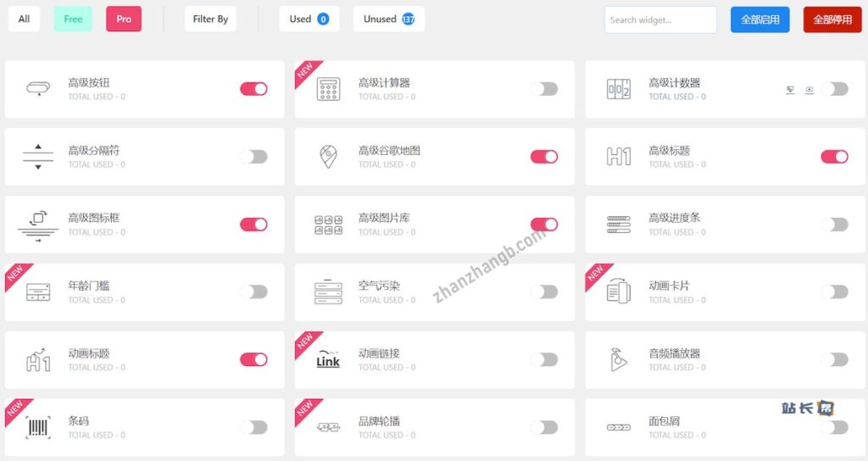Disable the 高级谷歌地图 widget toggle
The image size is (868, 461).
pos(544,157)
